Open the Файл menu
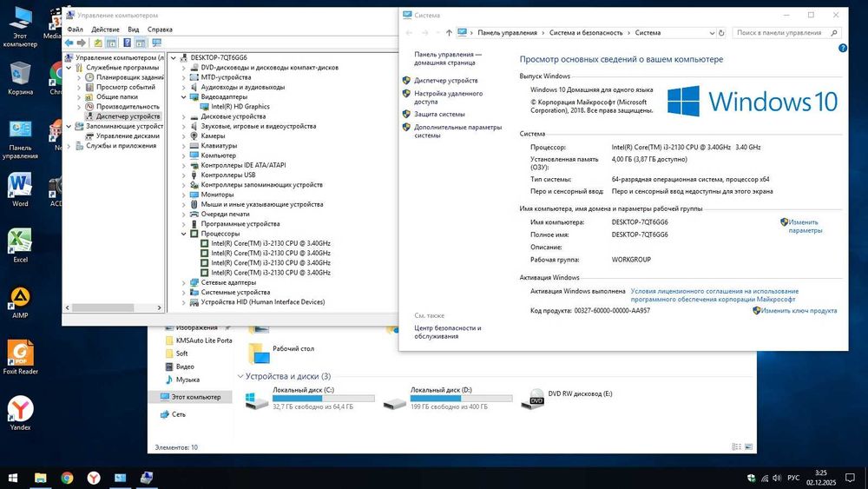Viewport: 868px width, 489px height. 75,30
